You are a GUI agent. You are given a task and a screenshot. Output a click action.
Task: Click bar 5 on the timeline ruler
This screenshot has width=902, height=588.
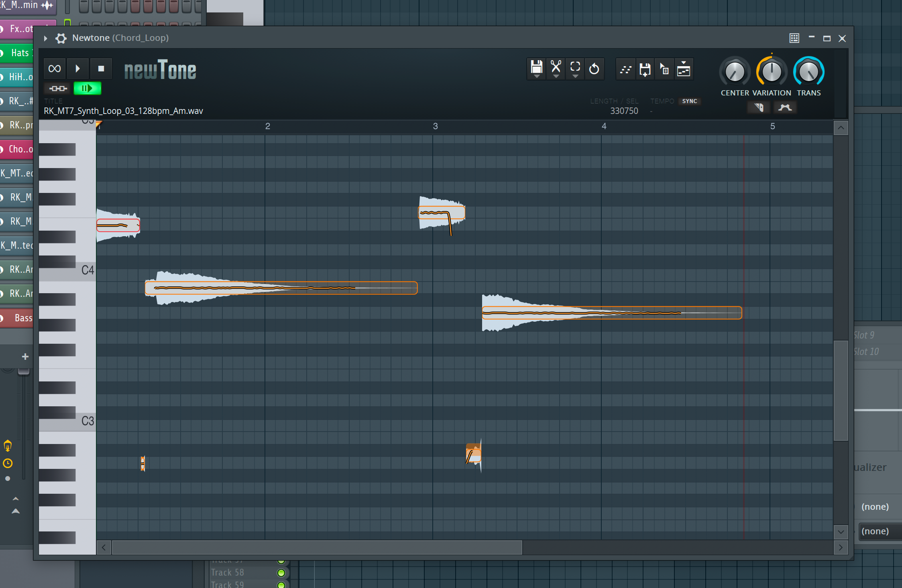point(772,126)
